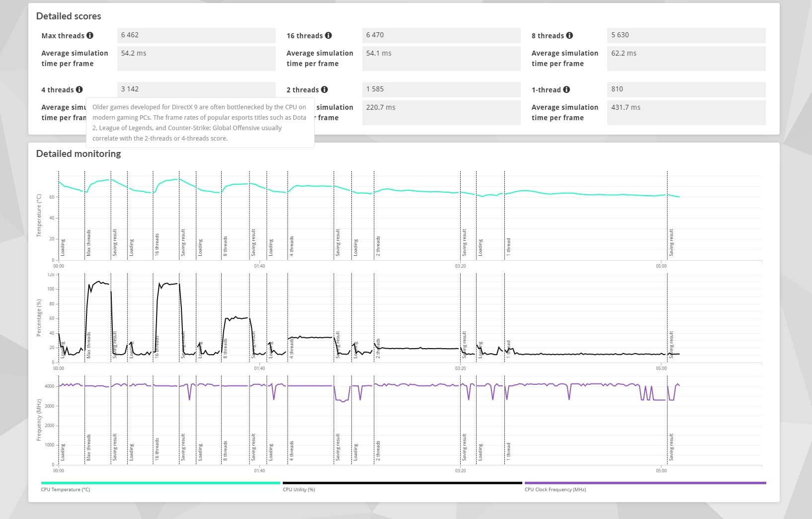Click the 16 threads marker in temperature chart
Screen dimensions: 812x519
click(157, 244)
